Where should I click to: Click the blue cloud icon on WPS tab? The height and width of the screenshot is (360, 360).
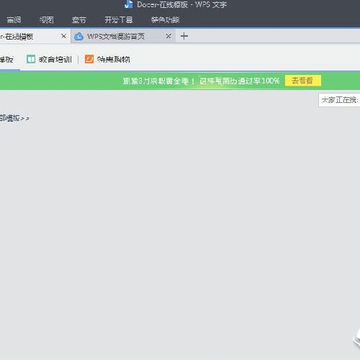coord(79,36)
